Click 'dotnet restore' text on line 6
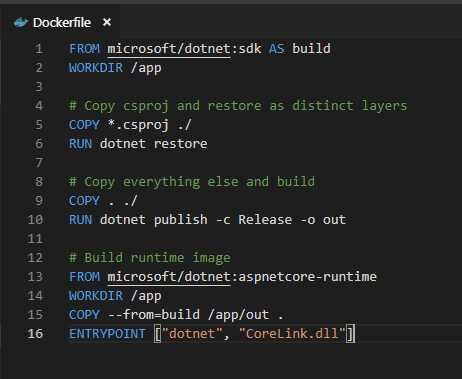The width and height of the screenshot is (462, 379). click(153, 144)
